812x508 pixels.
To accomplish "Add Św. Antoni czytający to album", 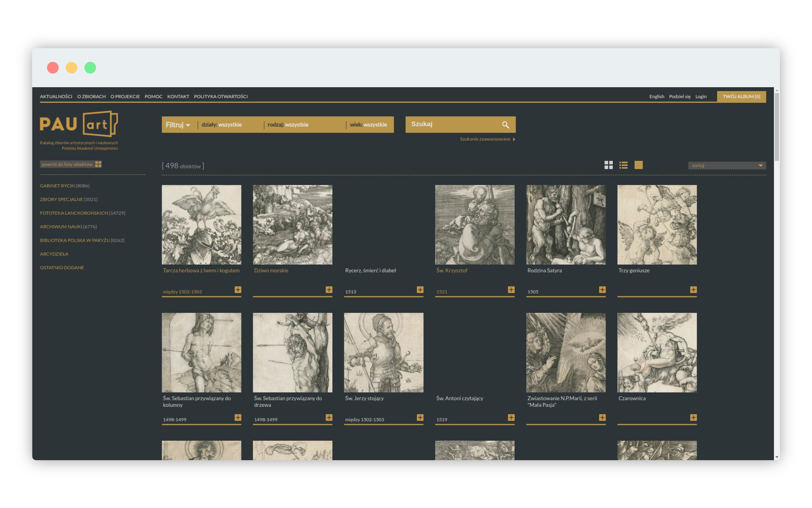I will pos(511,417).
